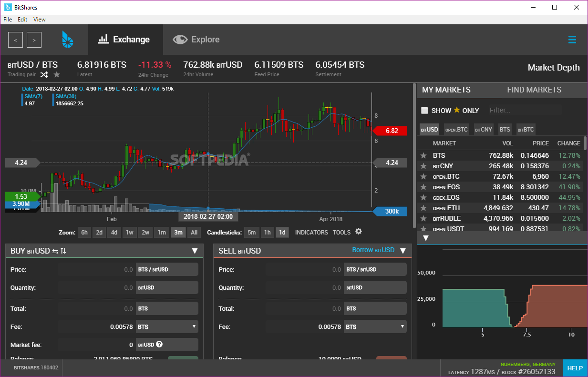
Task: Click the swap horizontal arrows beside BUY bitUSD
Action: click(55, 251)
